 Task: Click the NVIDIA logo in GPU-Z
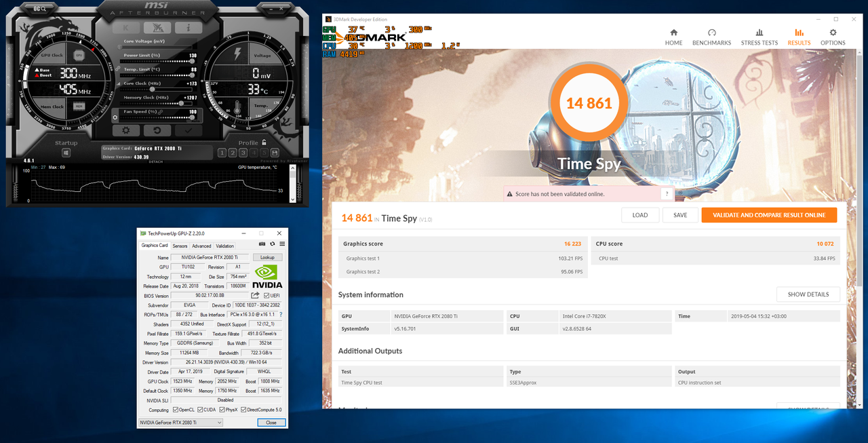(x=268, y=277)
